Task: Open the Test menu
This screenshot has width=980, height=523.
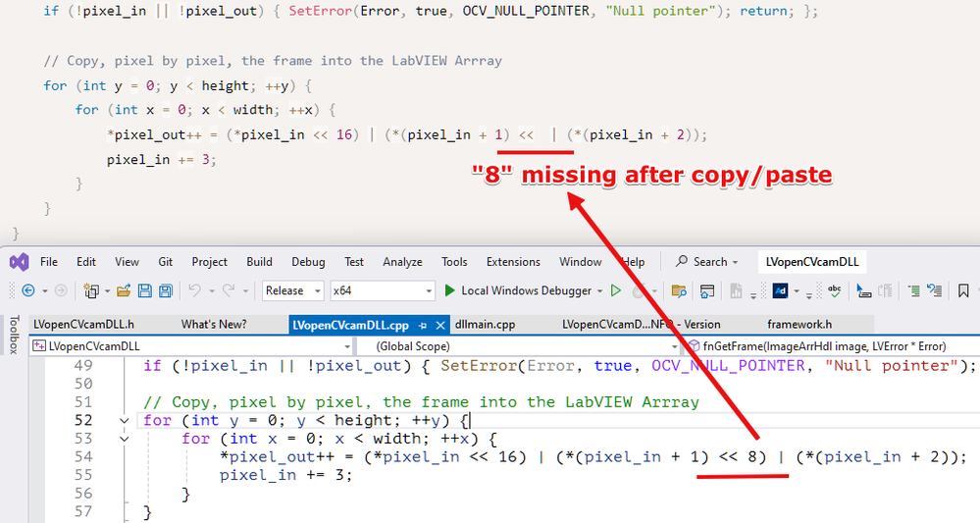Action: [354, 262]
